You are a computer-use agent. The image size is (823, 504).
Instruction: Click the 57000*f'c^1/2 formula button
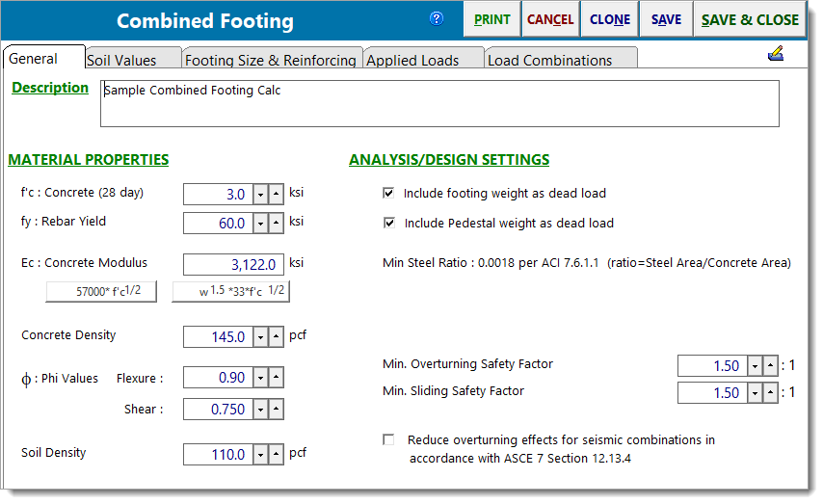pos(101,291)
